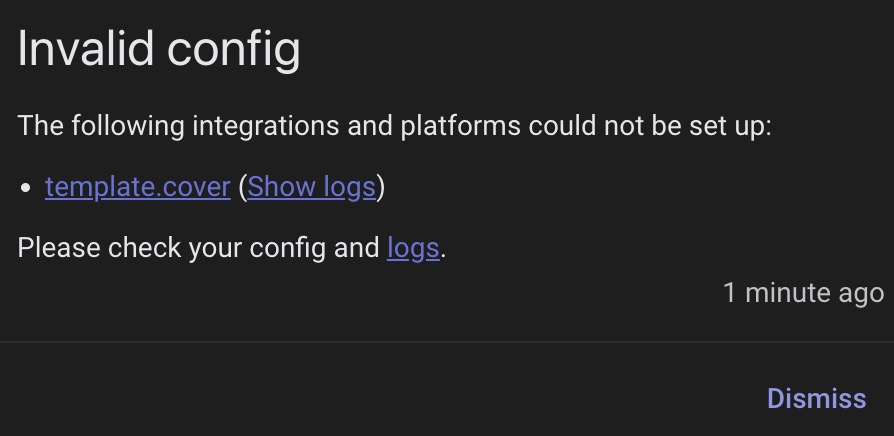Open the logs link after 'config and'

[413, 247]
